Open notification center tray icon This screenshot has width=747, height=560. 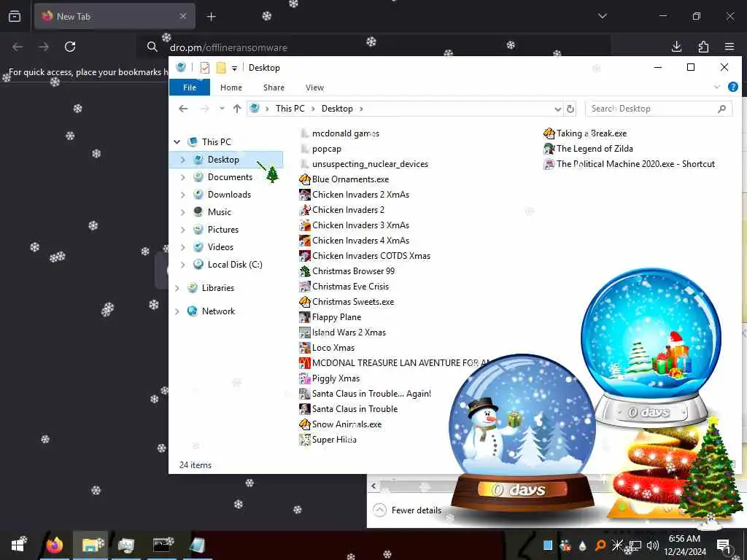coord(723,545)
